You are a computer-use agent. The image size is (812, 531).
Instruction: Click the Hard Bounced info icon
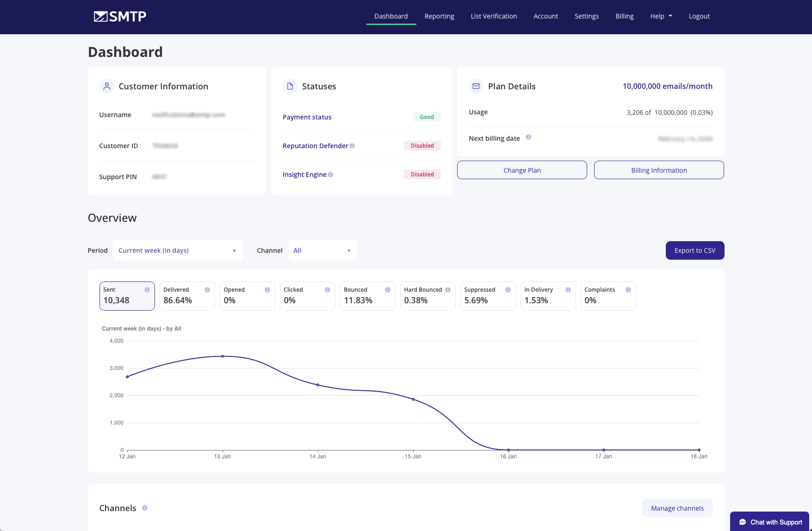tap(447, 289)
